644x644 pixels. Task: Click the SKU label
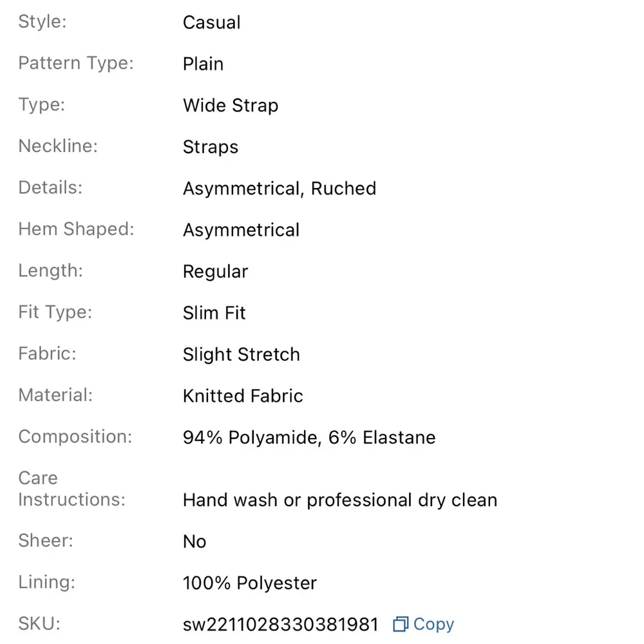click(x=39, y=623)
